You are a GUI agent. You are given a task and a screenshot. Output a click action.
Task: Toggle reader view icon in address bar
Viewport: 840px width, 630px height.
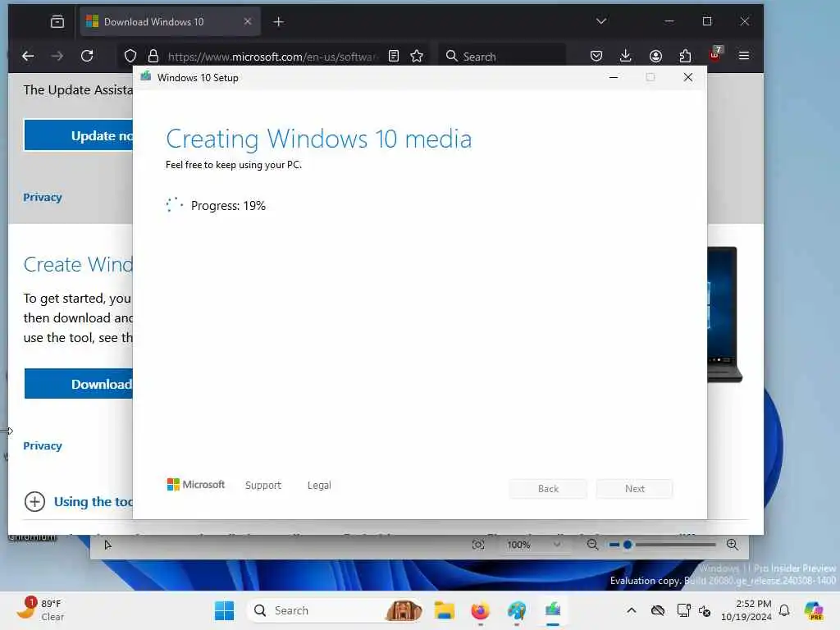(x=394, y=56)
